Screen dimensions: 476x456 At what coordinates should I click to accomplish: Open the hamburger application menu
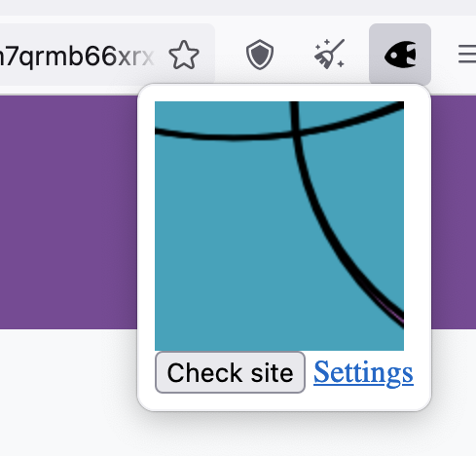point(467,55)
